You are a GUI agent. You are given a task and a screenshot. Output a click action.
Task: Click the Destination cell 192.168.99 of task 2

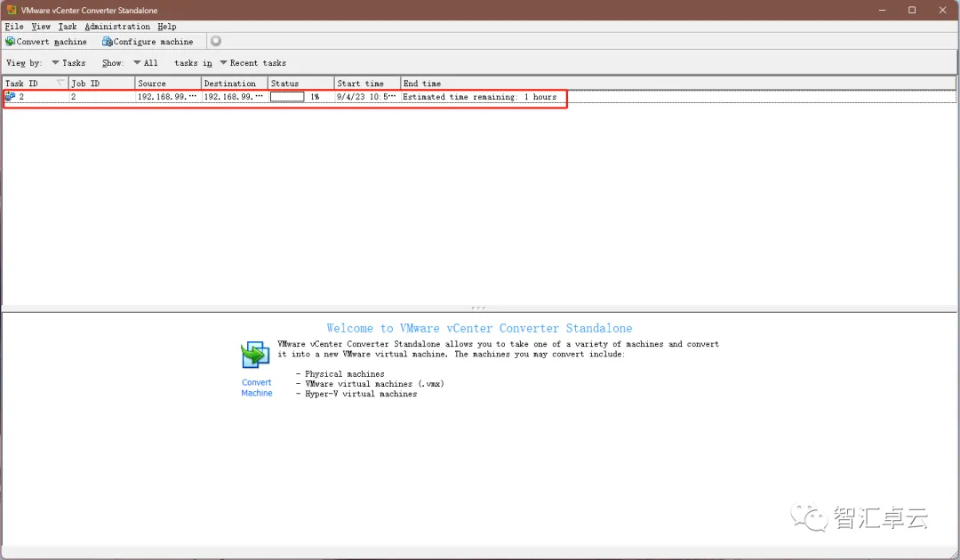[x=233, y=97]
